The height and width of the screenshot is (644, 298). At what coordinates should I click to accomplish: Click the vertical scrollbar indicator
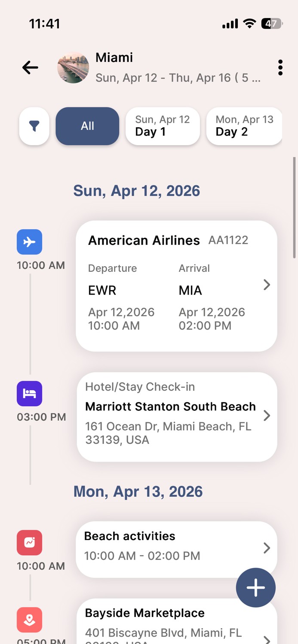click(294, 207)
